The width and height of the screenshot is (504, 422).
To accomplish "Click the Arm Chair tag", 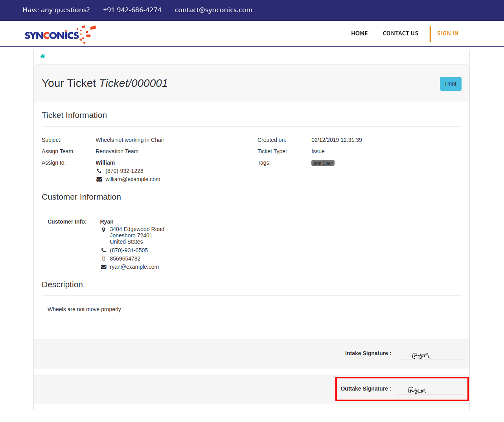I will (x=323, y=163).
